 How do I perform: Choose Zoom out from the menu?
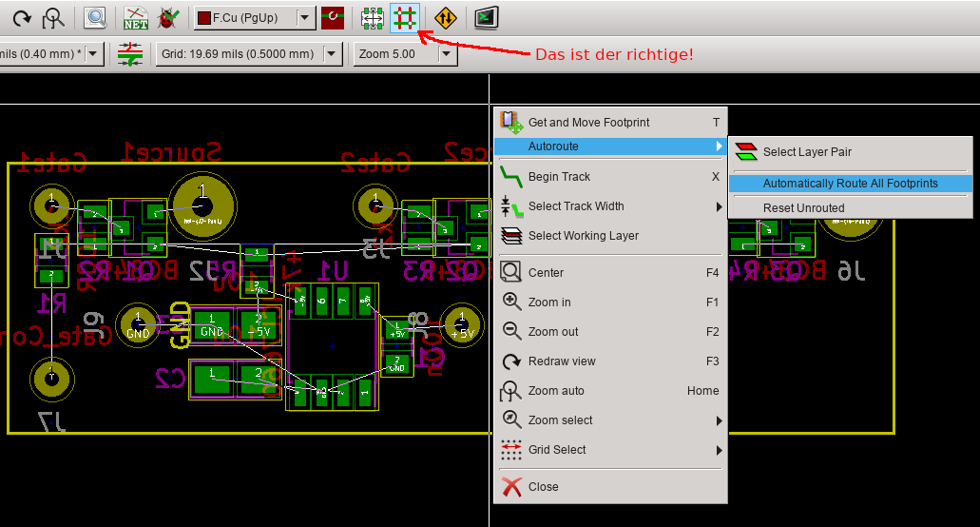(610, 331)
